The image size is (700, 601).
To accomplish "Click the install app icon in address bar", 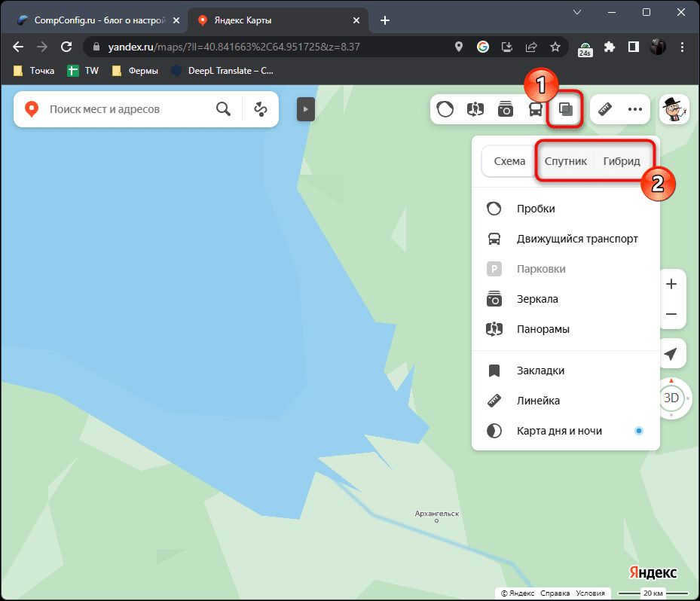I will (506, 47).
